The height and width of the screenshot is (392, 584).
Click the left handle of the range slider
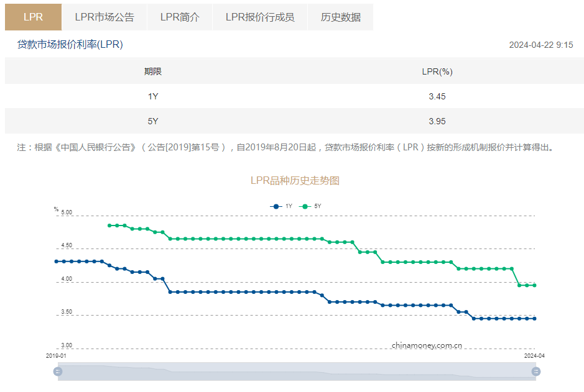click(x=57, y=372)
